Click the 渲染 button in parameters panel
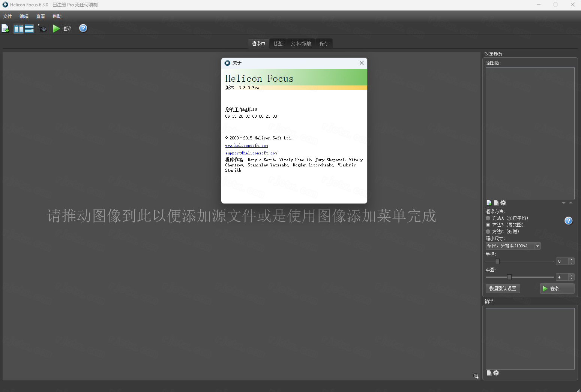The image size is (581, 392). (x=557, y=289)
